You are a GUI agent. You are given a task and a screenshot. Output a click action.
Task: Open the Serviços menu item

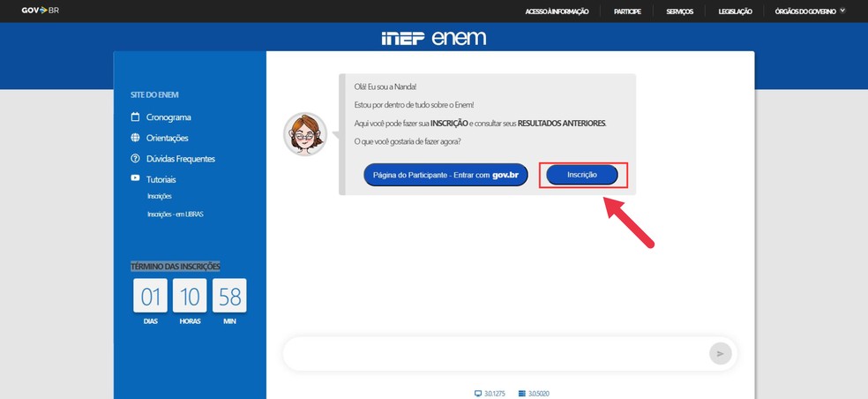680,11
